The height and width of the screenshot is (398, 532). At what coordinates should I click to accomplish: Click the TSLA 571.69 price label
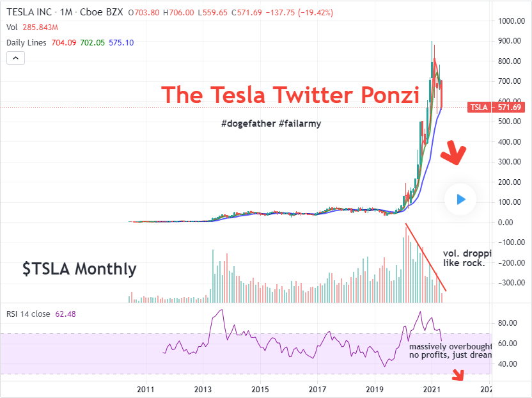[x=496, y=107]
